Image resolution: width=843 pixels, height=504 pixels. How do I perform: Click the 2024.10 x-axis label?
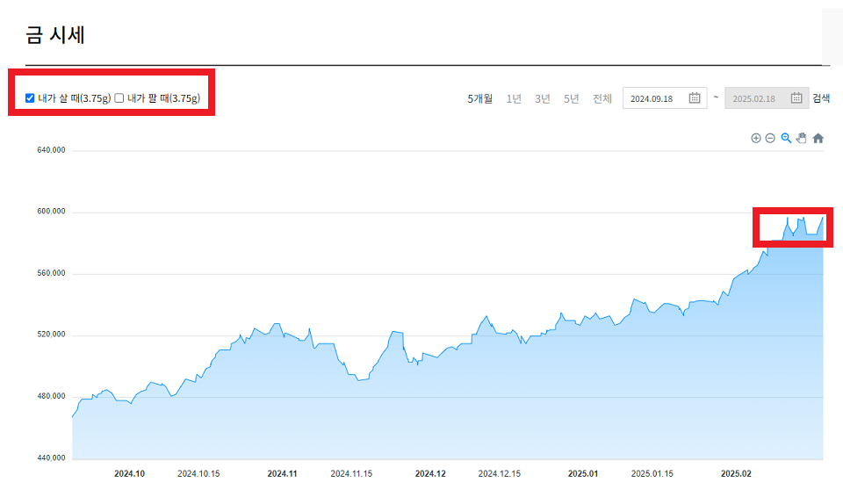point(130,473)
